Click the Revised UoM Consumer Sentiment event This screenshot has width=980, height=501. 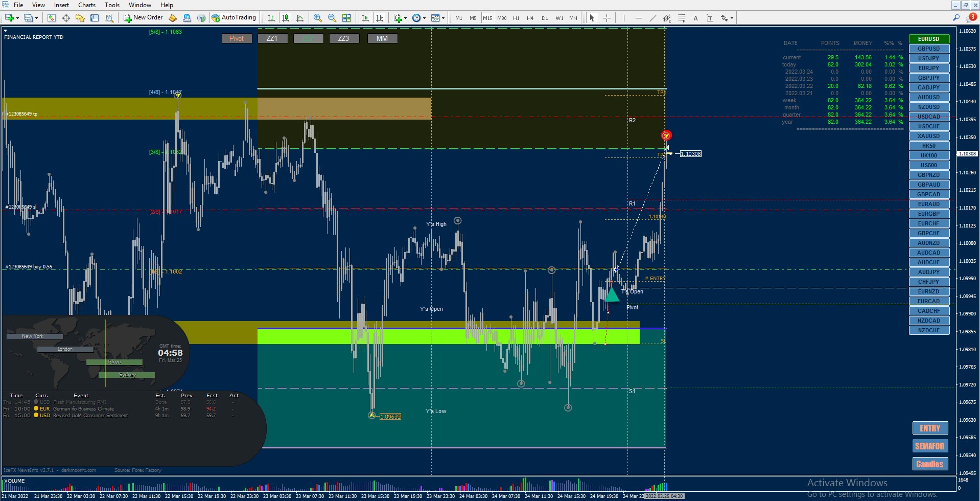90,416
